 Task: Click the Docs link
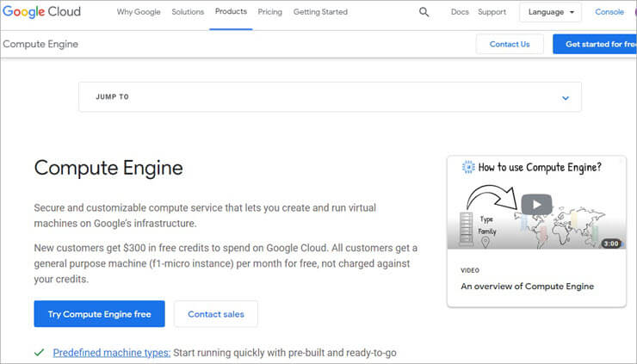click(x=460, y=12)
